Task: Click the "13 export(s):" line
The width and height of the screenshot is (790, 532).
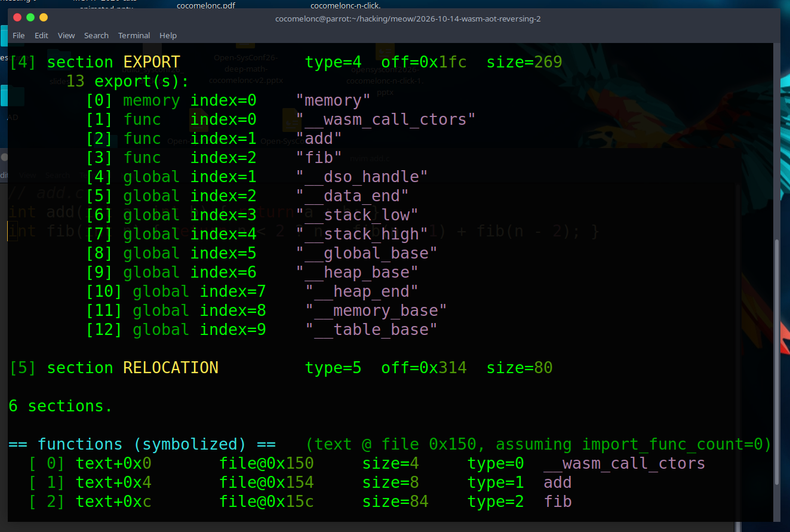Action: click(128, 81)
